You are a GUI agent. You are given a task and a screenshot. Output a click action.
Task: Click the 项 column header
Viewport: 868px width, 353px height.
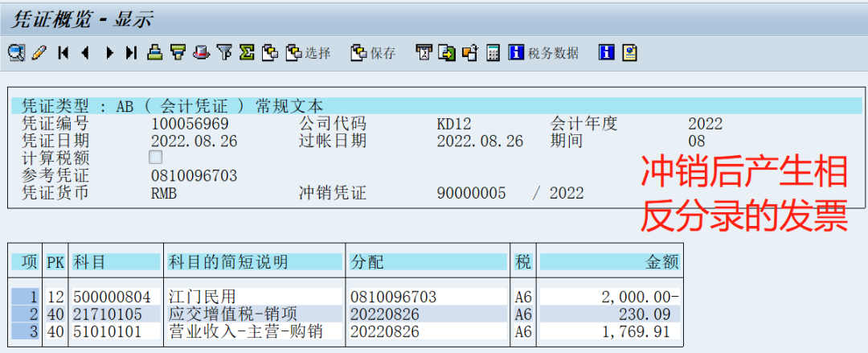(x=26, y=262)
